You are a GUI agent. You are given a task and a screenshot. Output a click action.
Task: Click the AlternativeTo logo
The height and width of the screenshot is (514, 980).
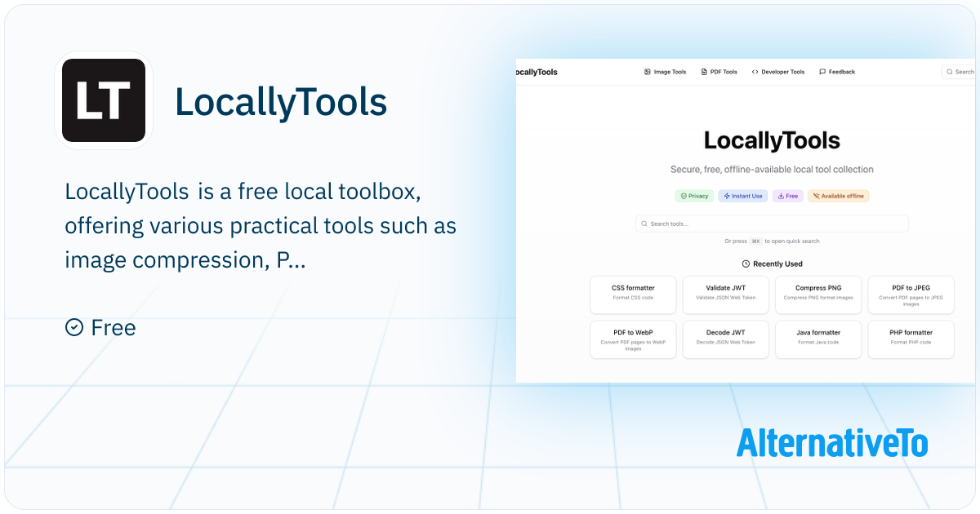[832, 442]
